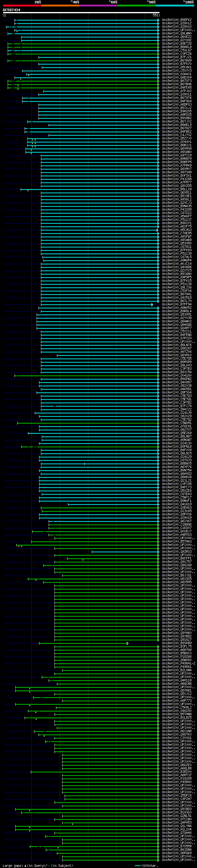
Task: Click the orange ~40% legend bar
Action: [x=60, y=6]
